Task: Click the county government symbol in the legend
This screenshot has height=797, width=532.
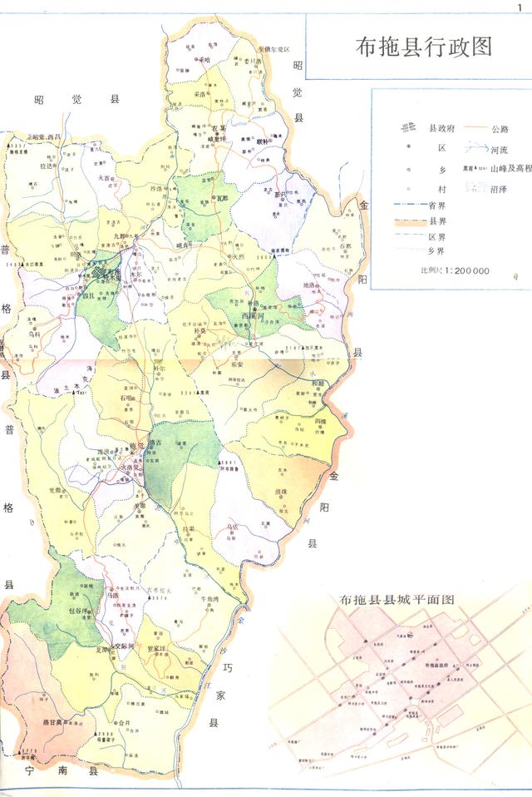Action: (407, 127)
